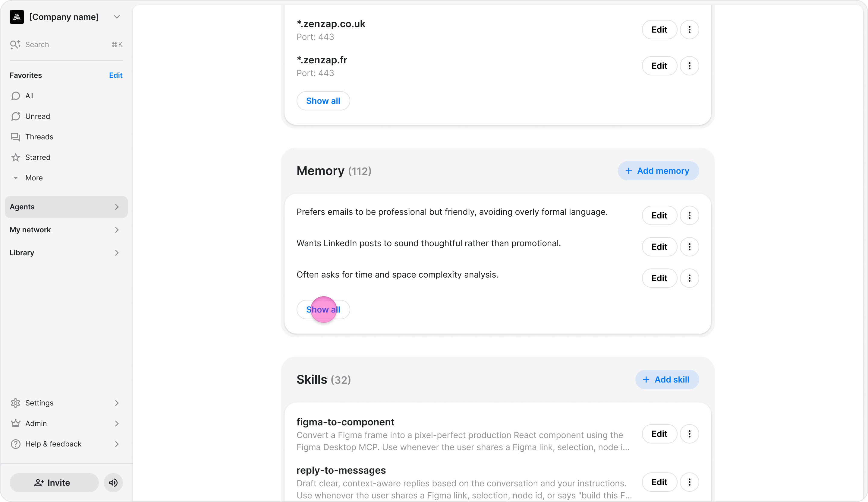Toggle the sound speaker button

coord(113,483)
